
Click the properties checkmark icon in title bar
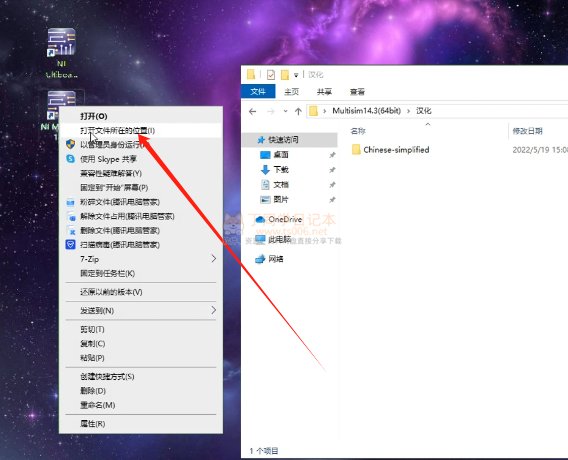click(271, 75)
